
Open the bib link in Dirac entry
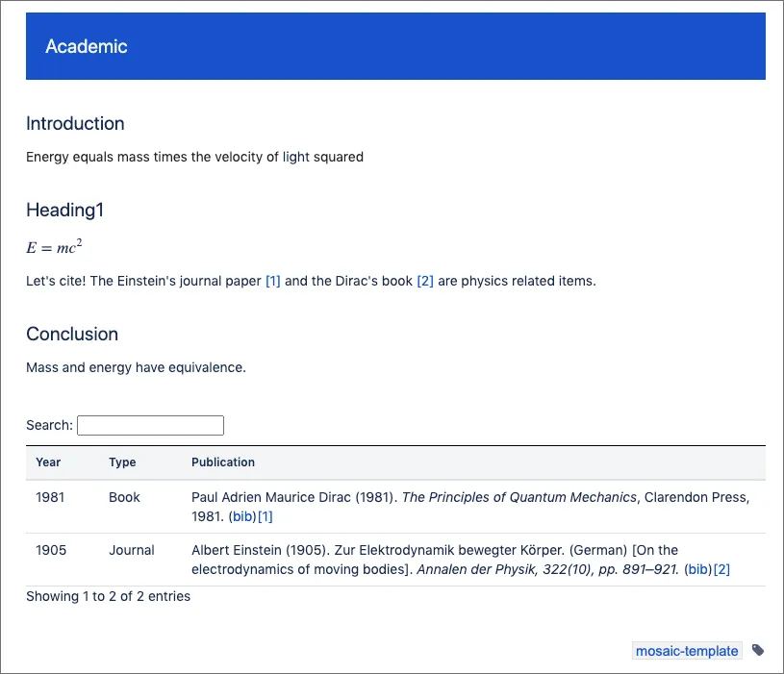(x=244, y=516)
